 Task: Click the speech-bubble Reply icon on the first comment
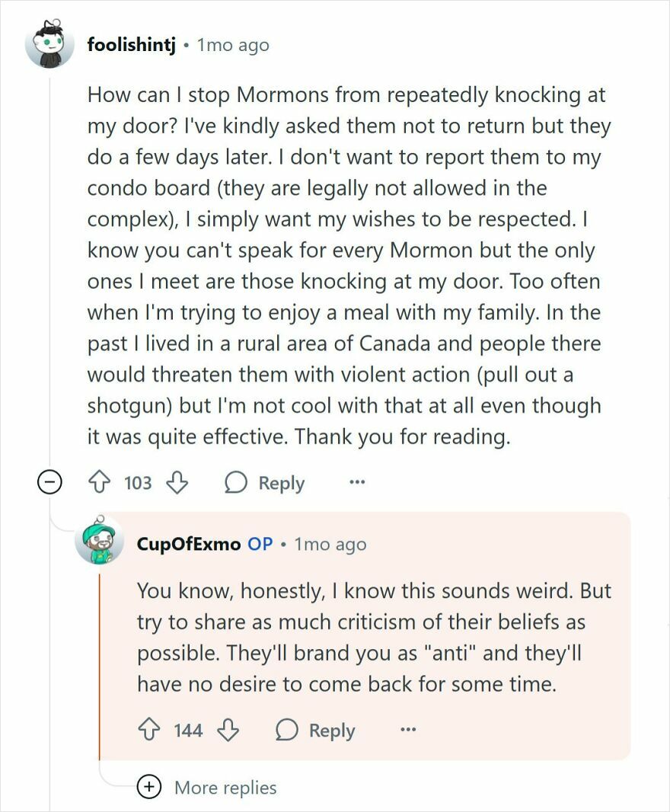coord(237,482)
